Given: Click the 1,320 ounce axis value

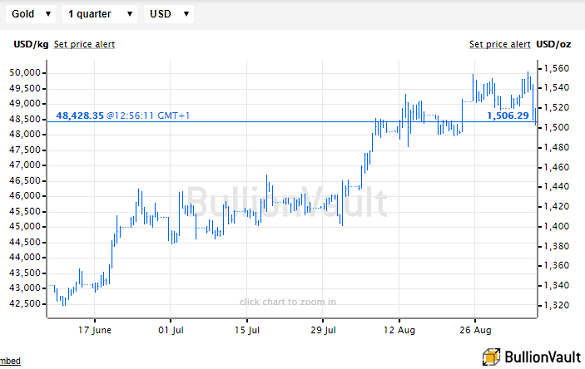Looking at the screenshot, I should (556, 305).
